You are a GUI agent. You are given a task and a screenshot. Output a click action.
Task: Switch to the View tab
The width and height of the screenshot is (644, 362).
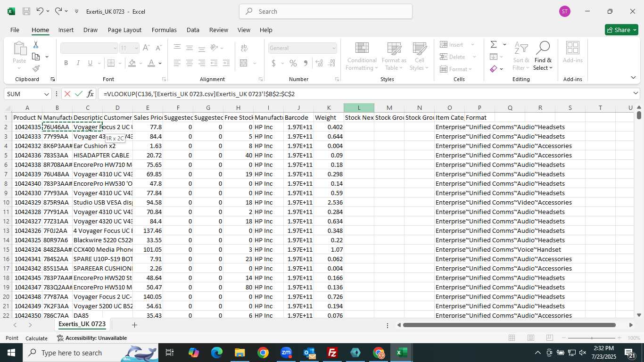tap(244, 30)
